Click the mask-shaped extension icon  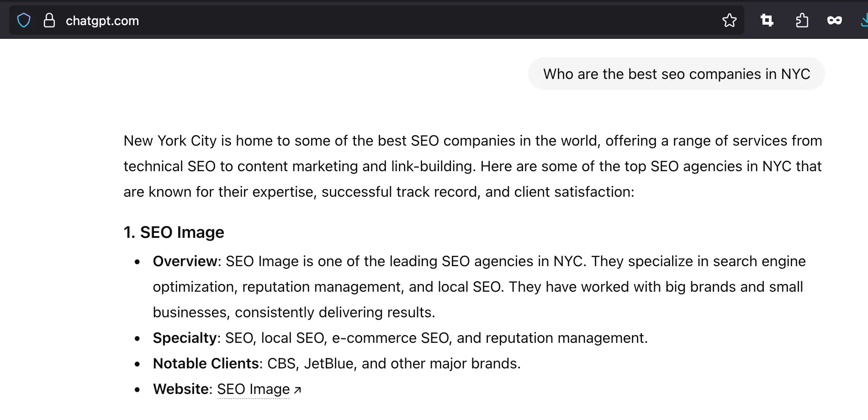point(834,20)
